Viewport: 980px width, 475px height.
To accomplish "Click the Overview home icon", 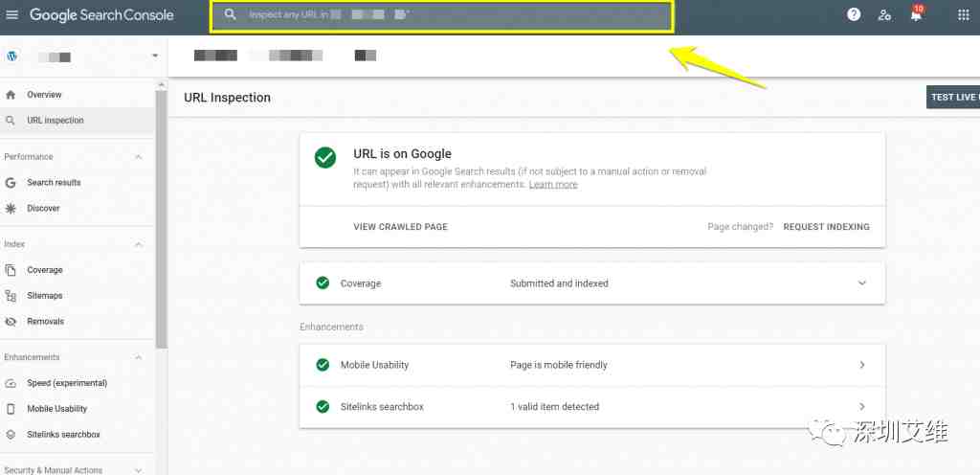I will (x=10, y=95).
